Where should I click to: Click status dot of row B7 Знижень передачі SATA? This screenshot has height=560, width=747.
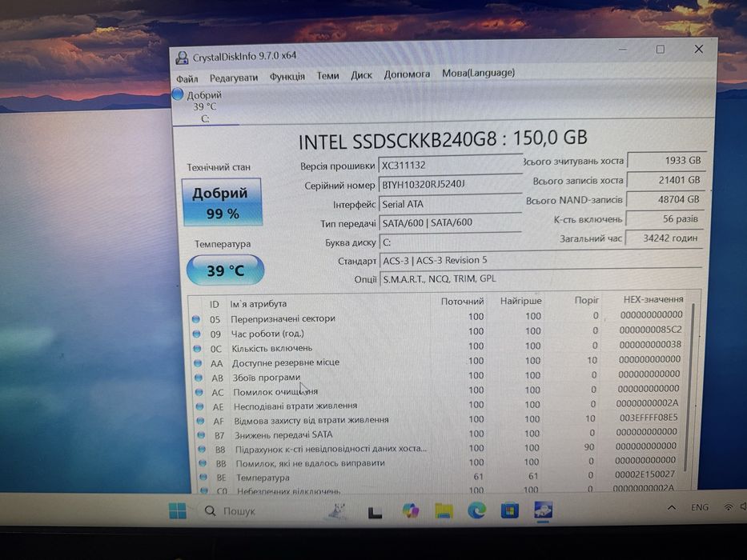coord(201,434)
